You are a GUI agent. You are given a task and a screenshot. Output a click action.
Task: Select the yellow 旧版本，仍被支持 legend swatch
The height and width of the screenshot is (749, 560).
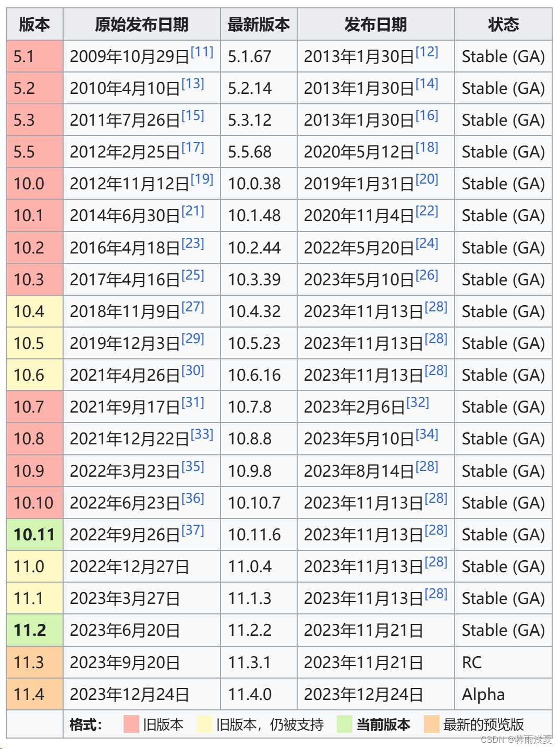pos(204,724)
